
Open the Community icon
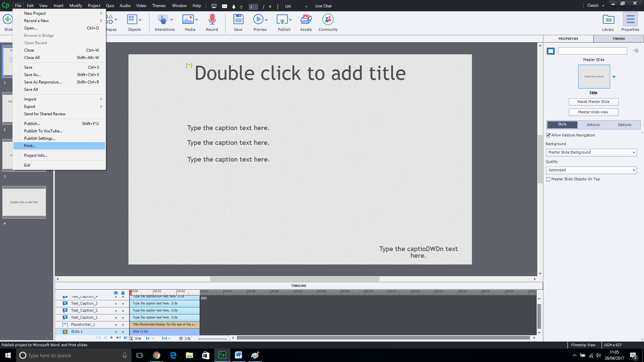[328, 20]
